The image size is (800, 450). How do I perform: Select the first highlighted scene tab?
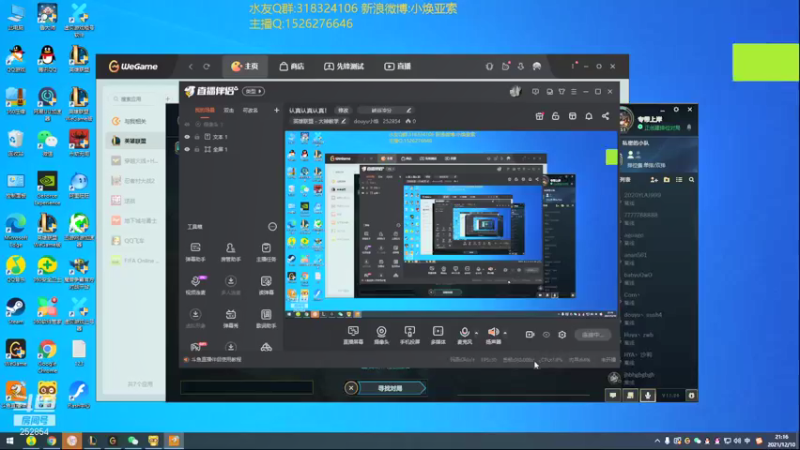tap(205, 110)
